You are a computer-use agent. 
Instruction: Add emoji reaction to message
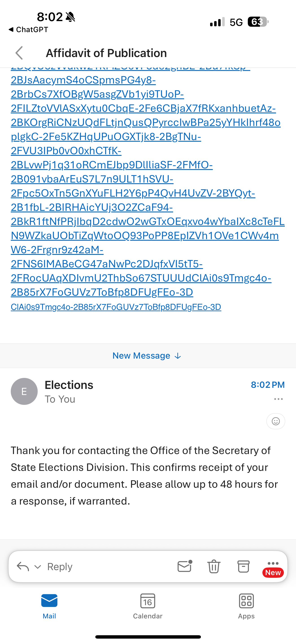276,421
